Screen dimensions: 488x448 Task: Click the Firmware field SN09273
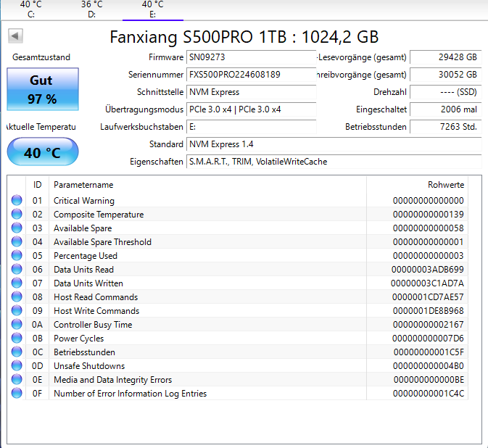coord(251,57)
